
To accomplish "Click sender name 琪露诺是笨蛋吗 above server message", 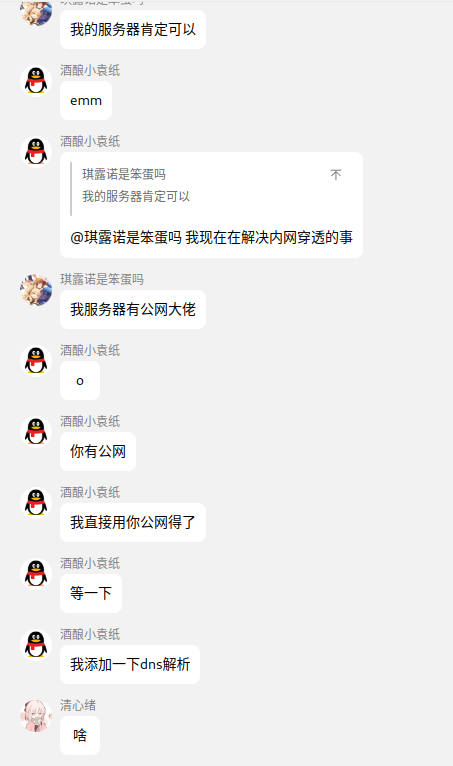I will pos(102,279).
